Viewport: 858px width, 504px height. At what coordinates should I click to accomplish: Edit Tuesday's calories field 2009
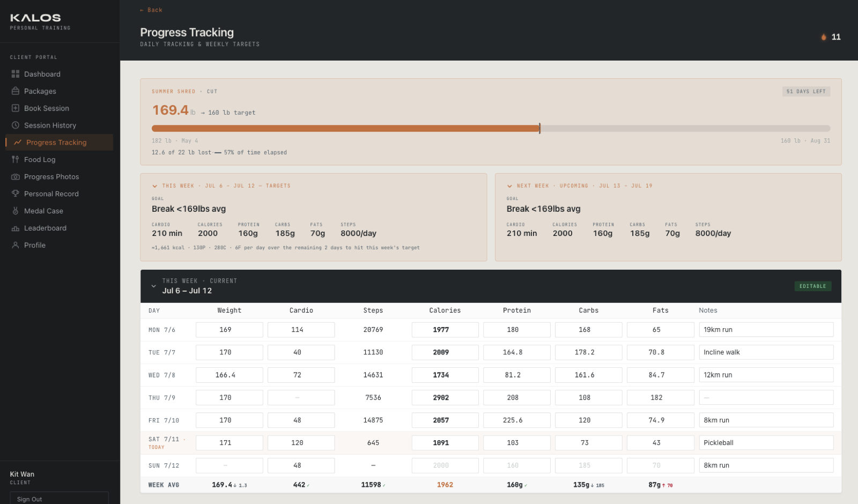(x=445, y=352)
